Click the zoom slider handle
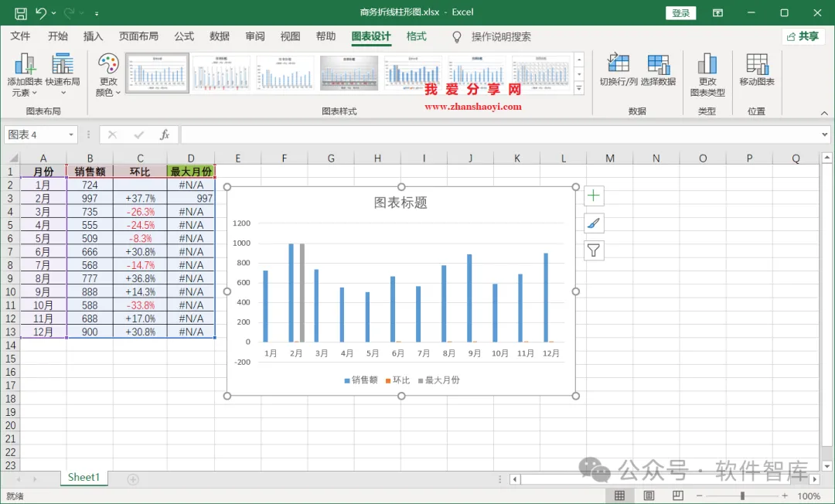This screenshot has height=504, width=835. [x=742, y=496]
